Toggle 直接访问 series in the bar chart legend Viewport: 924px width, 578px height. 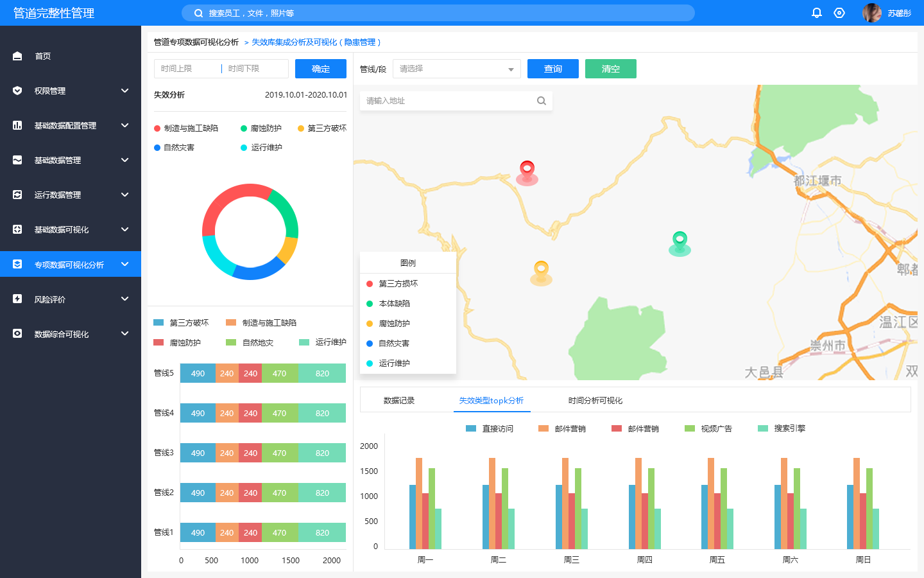(x=490, y=429)
